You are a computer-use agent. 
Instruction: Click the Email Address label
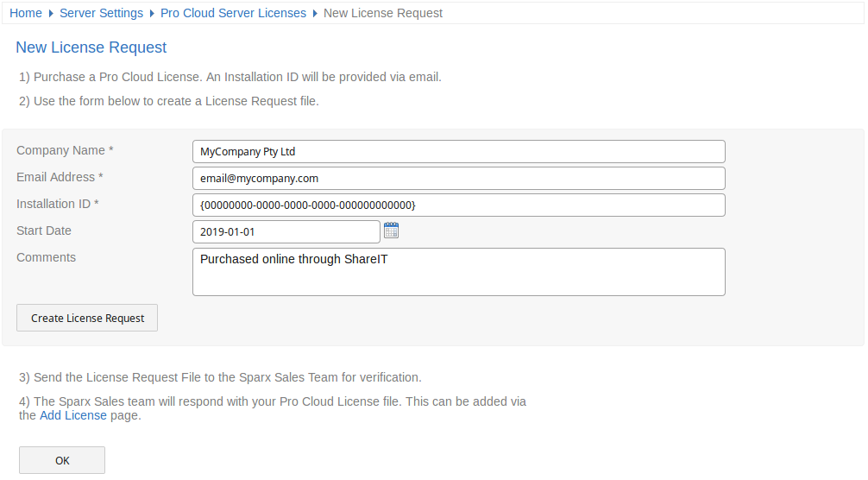point(60,177)
